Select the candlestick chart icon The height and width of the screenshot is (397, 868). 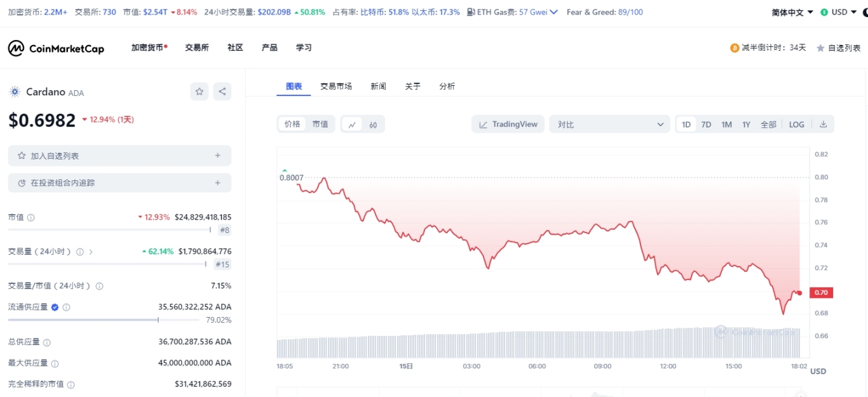[x=373, y=124]
